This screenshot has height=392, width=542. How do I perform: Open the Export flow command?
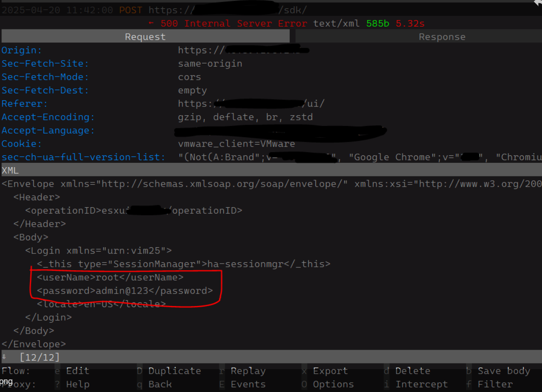[x=330, y=371]
